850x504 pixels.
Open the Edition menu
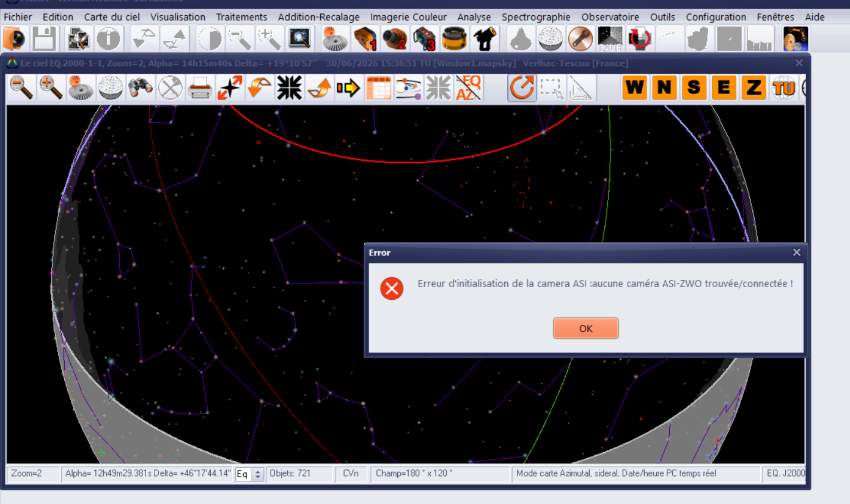point(58,17)
